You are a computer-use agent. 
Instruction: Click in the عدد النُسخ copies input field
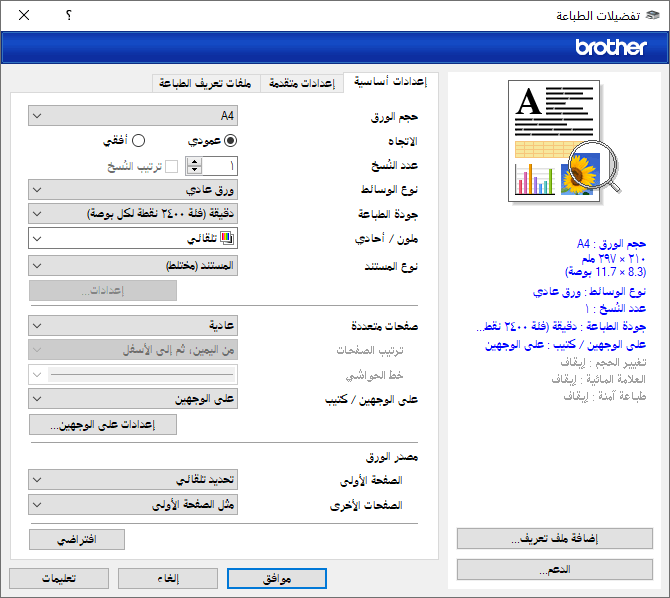pos(220,166)
